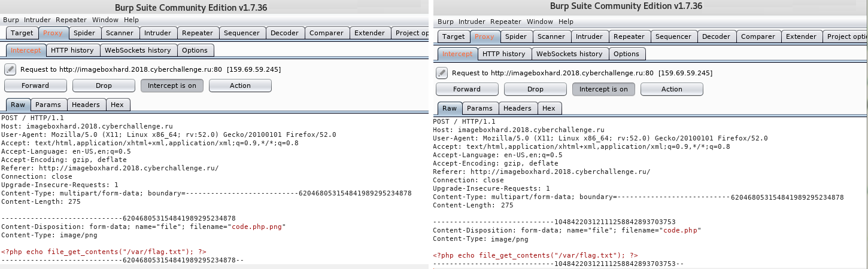Switch to Spider tab in left window
This screenshot has height=269, width=868.
pyautogui.click(x=84, y=33)
